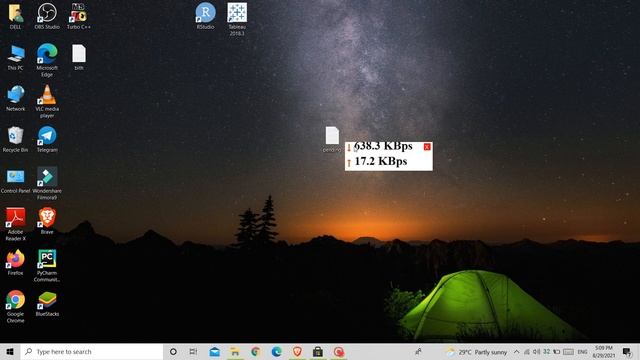The height and width of the screenshot is (360, 640).
Task: Select the Network desktop icon
Action: (16, 98)
